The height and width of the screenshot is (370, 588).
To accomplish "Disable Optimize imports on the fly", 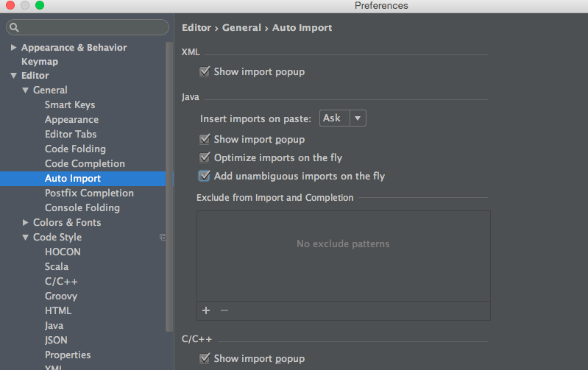I will (x=205, y=157).
